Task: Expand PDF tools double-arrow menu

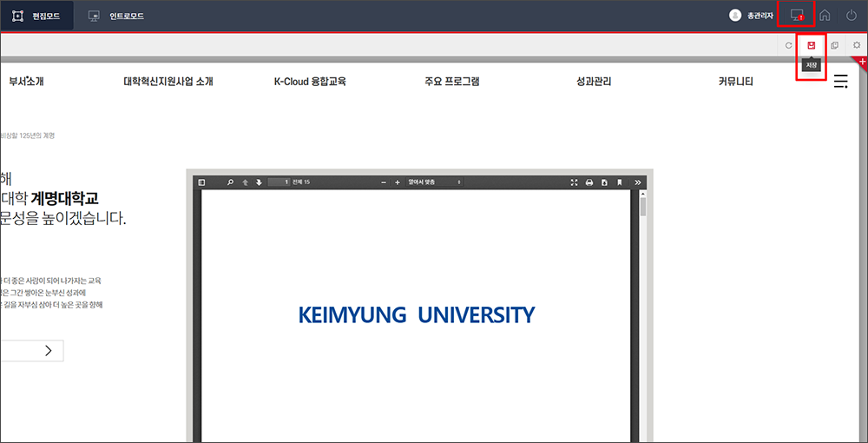Action: [x=638, y=182]
